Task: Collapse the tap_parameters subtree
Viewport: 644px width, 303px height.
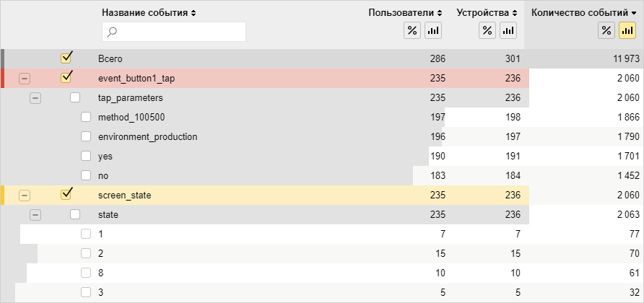Action: pyautogui.click(x=35, y=98)
